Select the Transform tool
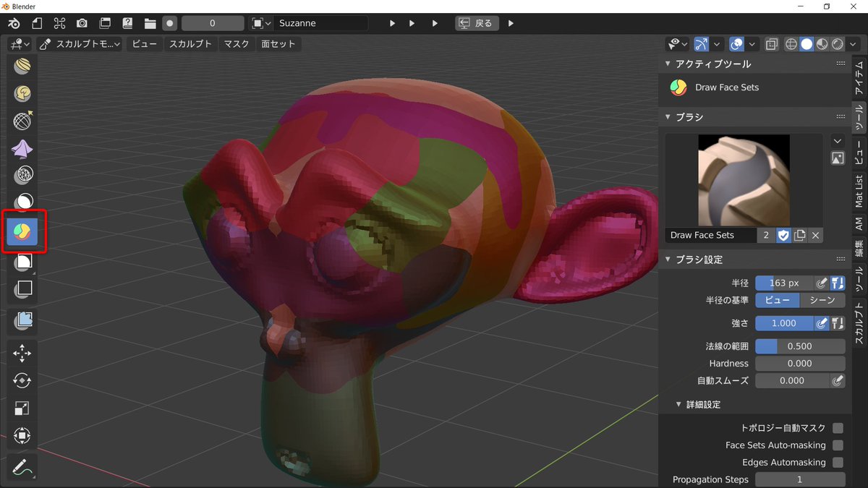868x488 pixels. pos(23,435)
